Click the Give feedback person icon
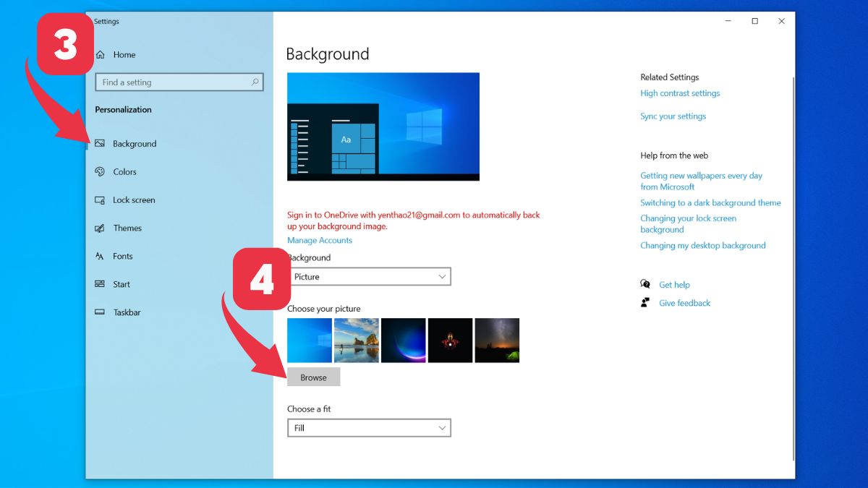The height and width of the screenshot is (488, 868). pyautogui.click(x=645, y=303)
